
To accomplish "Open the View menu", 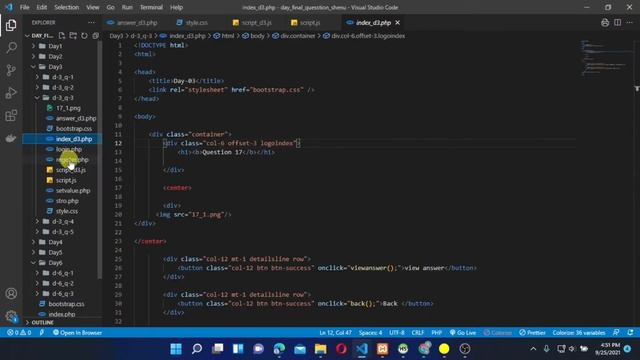I will point(93,7).
